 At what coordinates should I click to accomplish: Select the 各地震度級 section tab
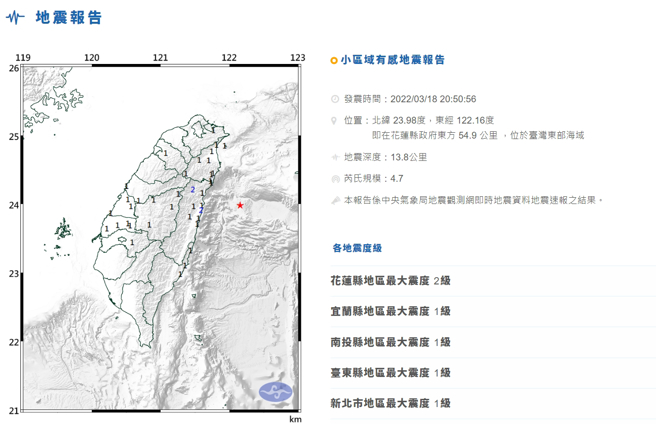click(x=357, y=248)
